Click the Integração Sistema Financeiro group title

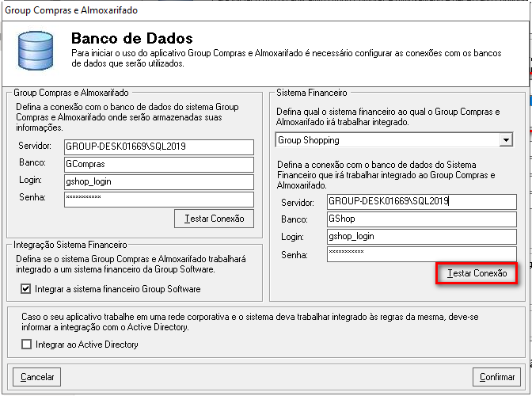(70, 245)
